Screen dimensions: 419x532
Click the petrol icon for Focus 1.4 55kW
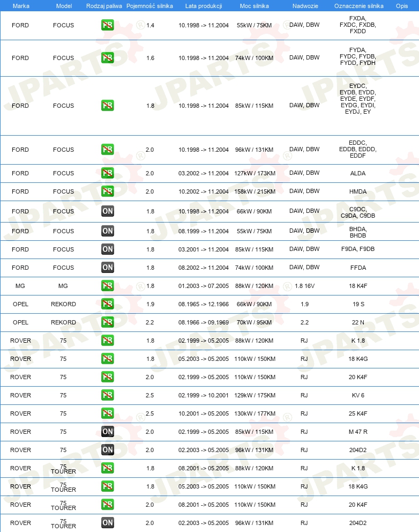(108, 25)
